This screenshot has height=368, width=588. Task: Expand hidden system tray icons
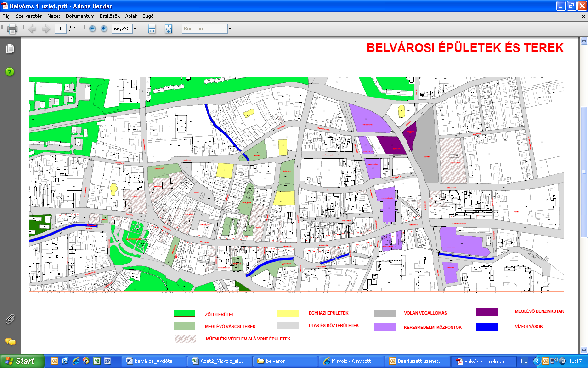(x=537, y=361)
